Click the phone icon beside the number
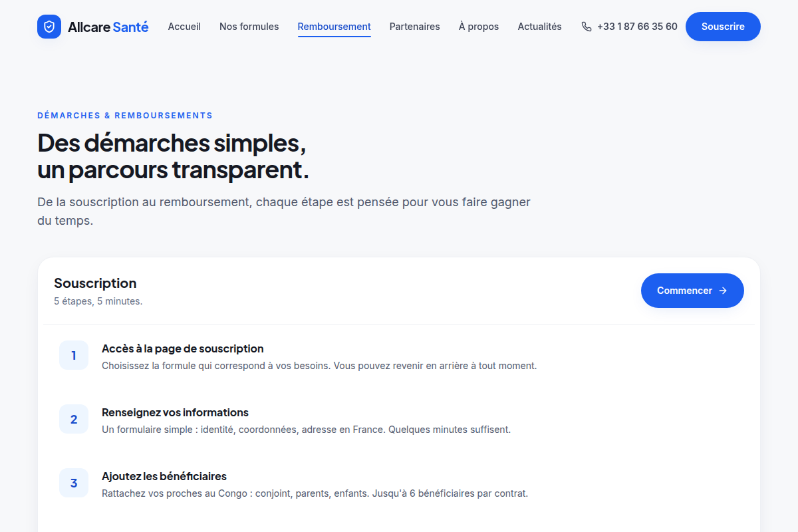This screenshot has width=798, height=532. (586, 27)
